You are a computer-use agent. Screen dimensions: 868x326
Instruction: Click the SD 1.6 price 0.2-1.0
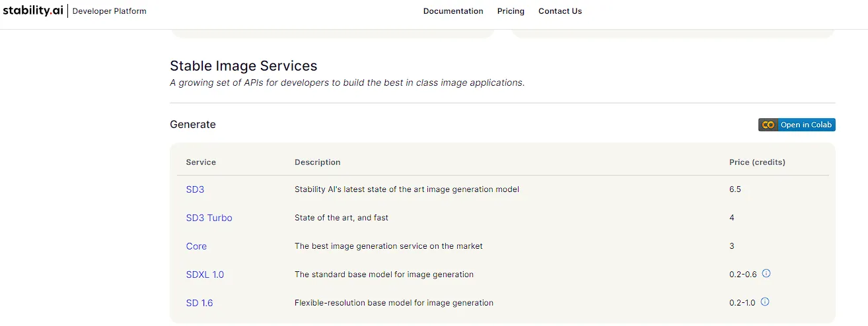[742, 303]
